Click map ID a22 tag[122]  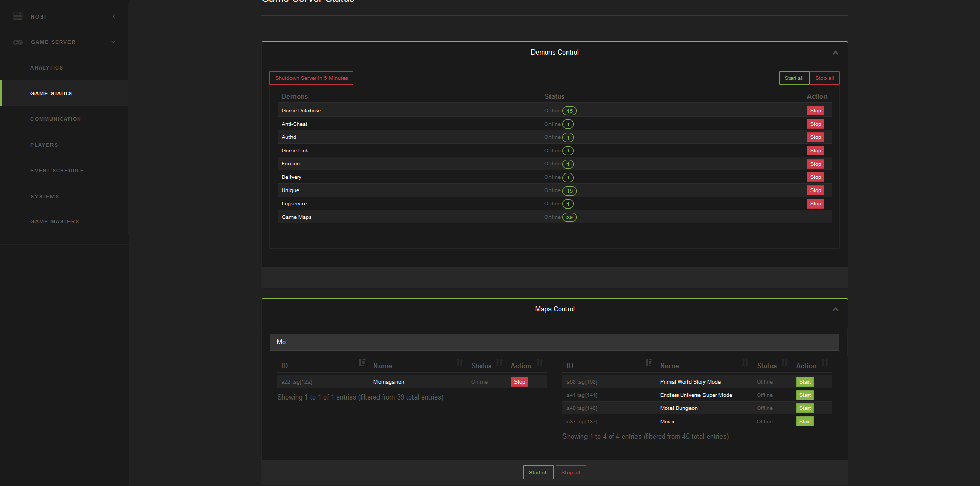point(297,382)
